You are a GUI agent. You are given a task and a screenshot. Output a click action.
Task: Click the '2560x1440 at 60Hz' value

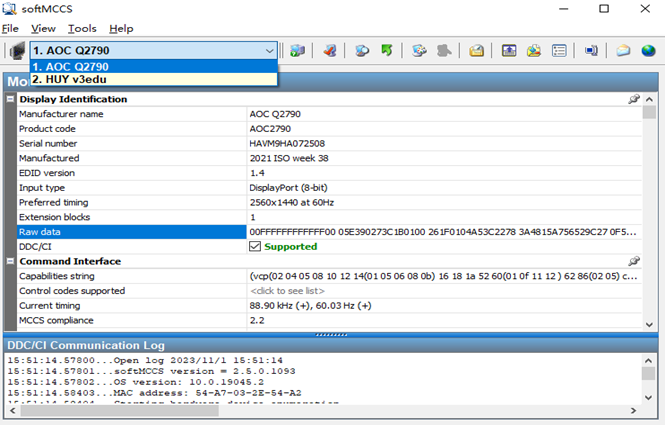pyautogui.click(x=291, y=202)
